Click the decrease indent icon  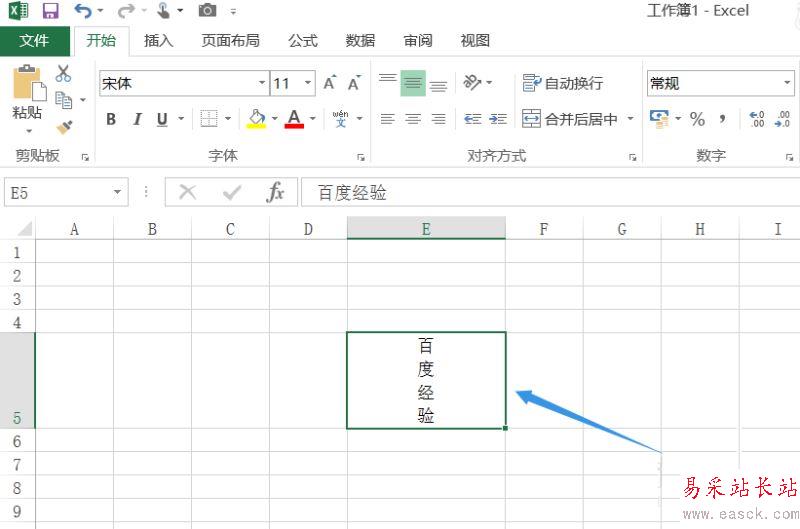[x=472, y=119]
